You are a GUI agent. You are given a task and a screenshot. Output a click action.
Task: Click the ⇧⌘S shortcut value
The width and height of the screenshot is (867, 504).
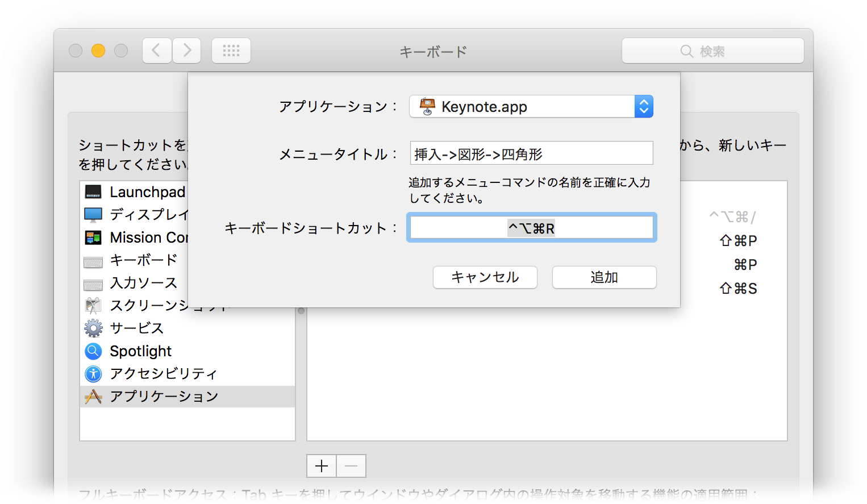[739, 289]
